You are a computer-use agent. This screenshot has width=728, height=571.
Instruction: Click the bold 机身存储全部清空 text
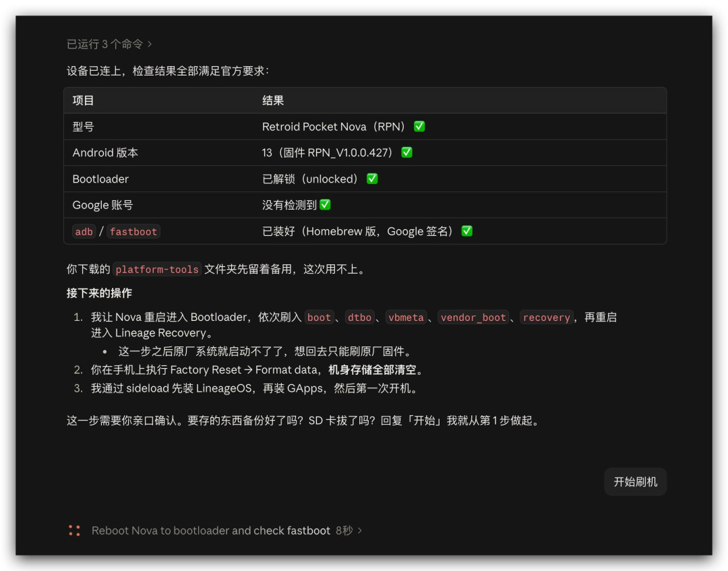coord(372,369)
